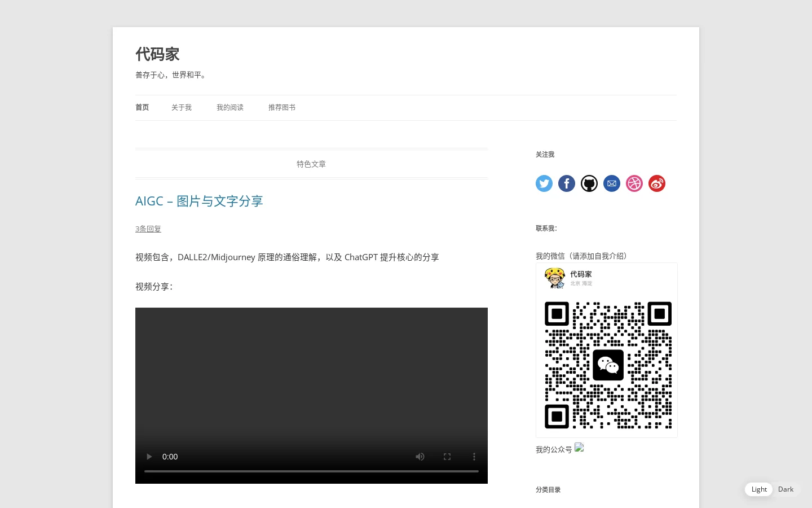Click the 联系我 sidebar heading
Viewport: 812px width, 508px height.
coord(546,229)
